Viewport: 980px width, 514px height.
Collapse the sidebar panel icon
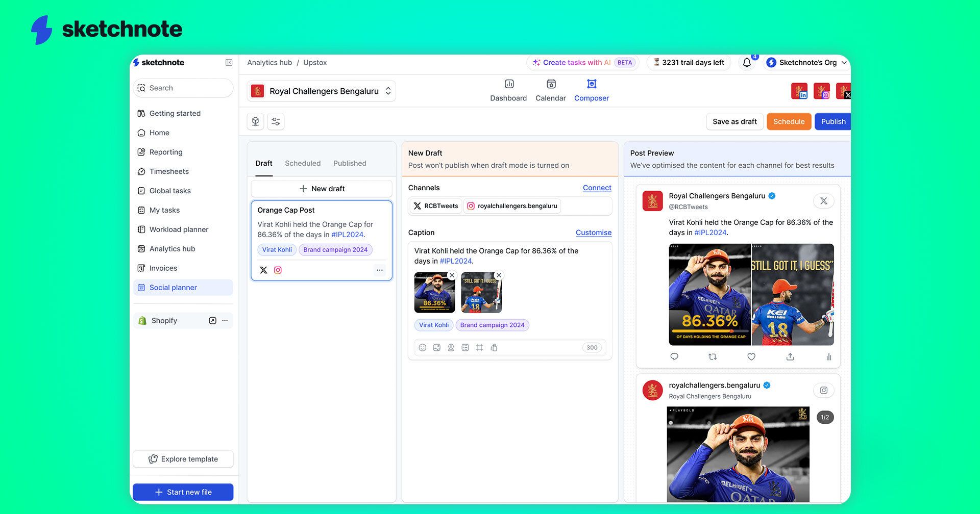coord(229,62)
